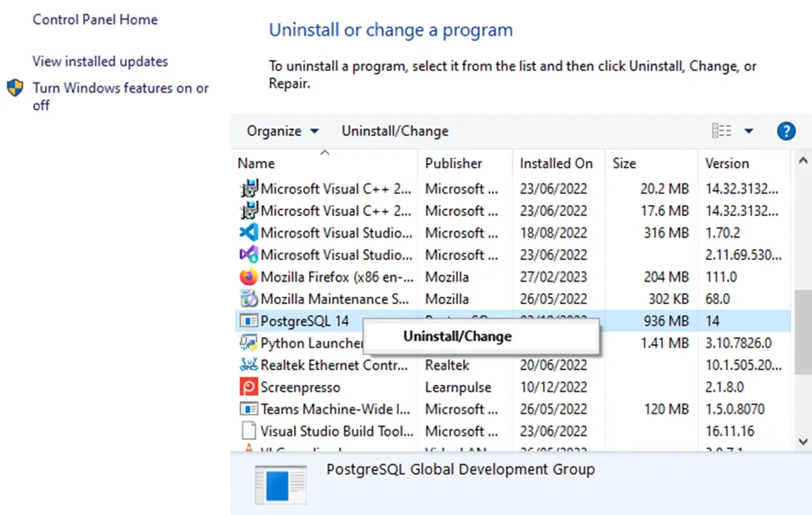Open the Organize dropdown menu
The width and height of the screenshot is (812, 515).
(282, 131)
